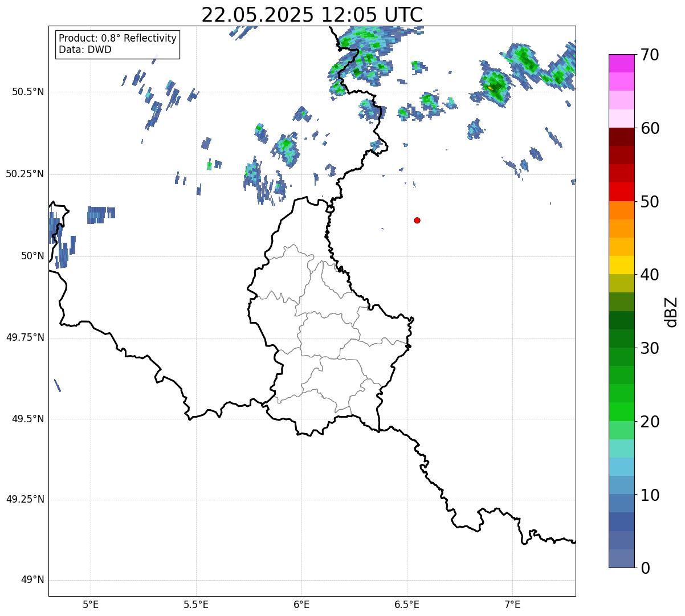685x616 pixels.
Task: Click the colorbar tick label 10
Action: coord(650,495)
